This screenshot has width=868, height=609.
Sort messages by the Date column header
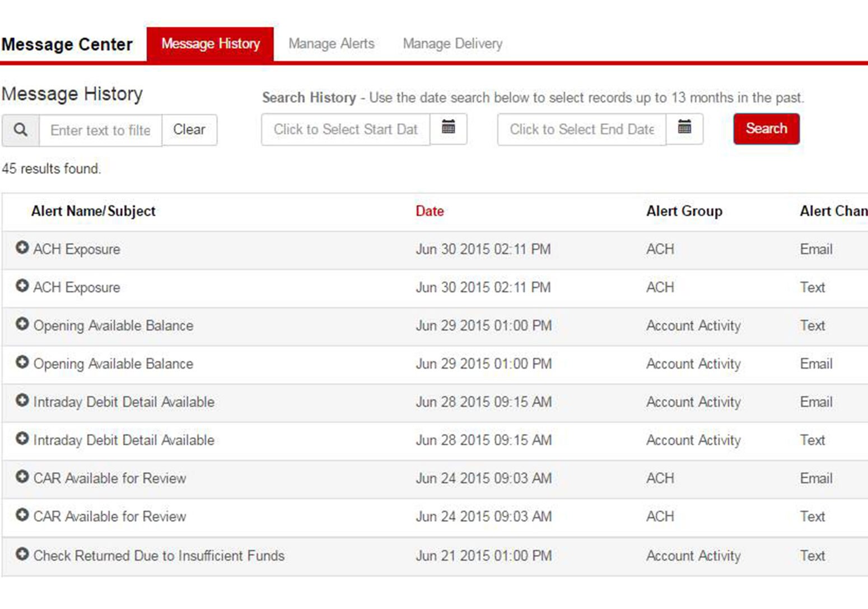[430, 211]
